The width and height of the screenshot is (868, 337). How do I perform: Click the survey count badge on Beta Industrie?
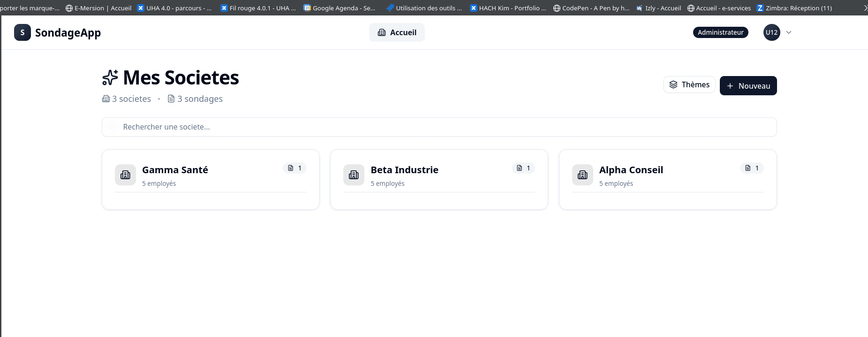pyautogui.click(x=523, y=168)
